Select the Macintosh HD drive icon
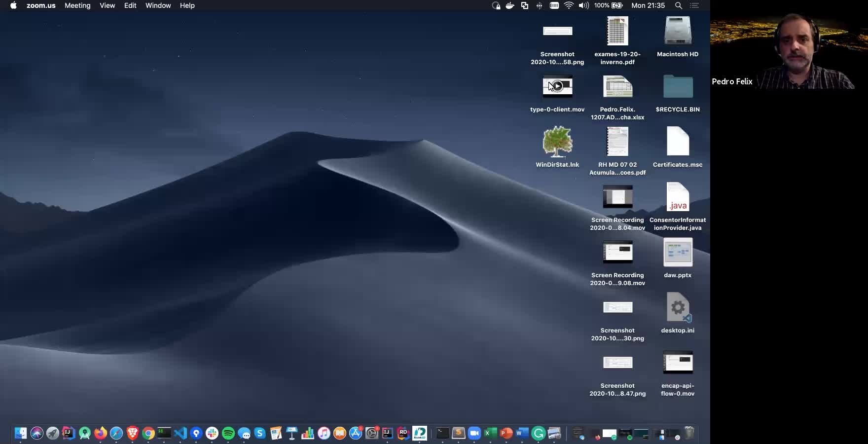Screen dimensions: 868x444 point(678,37)
